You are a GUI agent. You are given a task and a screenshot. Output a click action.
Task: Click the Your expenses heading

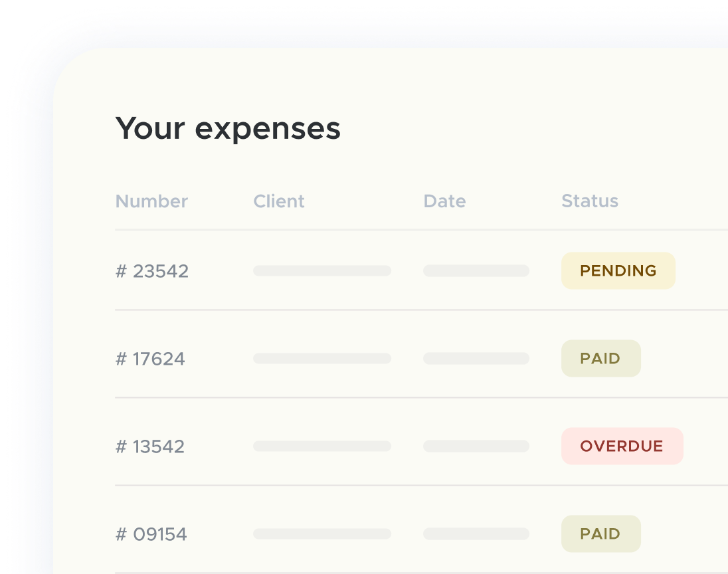tap(228, 128)
